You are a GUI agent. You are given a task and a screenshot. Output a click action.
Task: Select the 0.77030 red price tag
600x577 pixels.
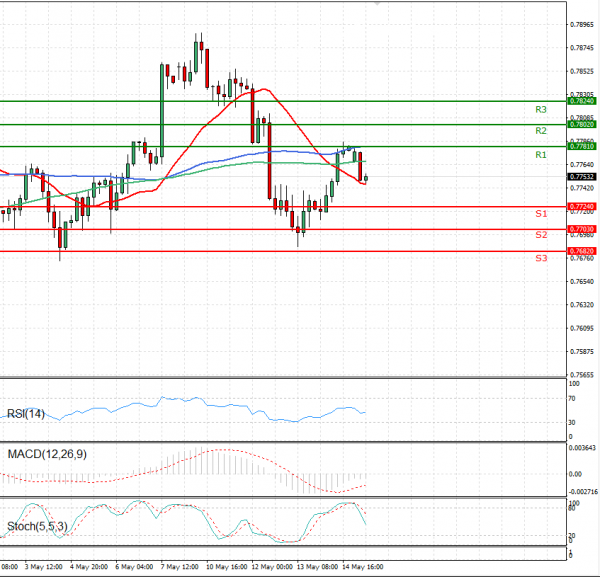pos(582,229)
